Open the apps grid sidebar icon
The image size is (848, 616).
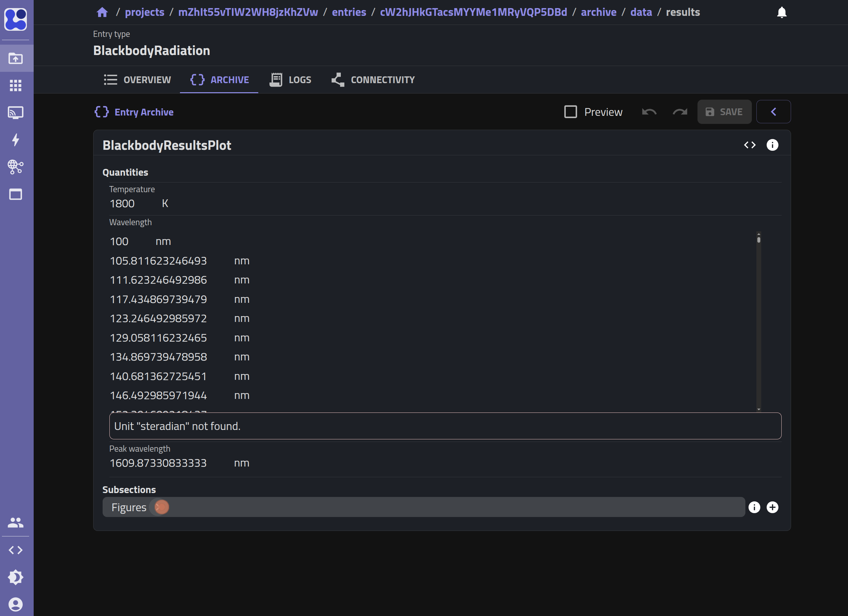tap(16, 86)
